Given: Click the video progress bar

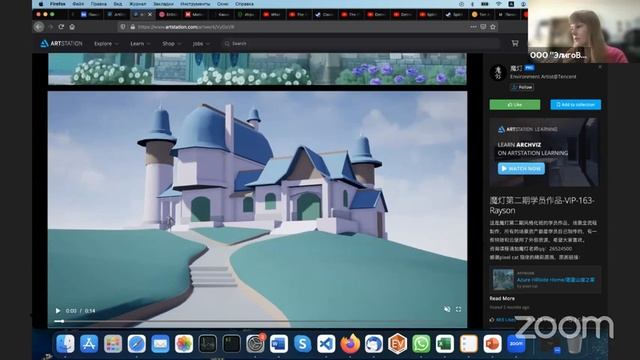Looking at the screenshot, I should 257,321.
